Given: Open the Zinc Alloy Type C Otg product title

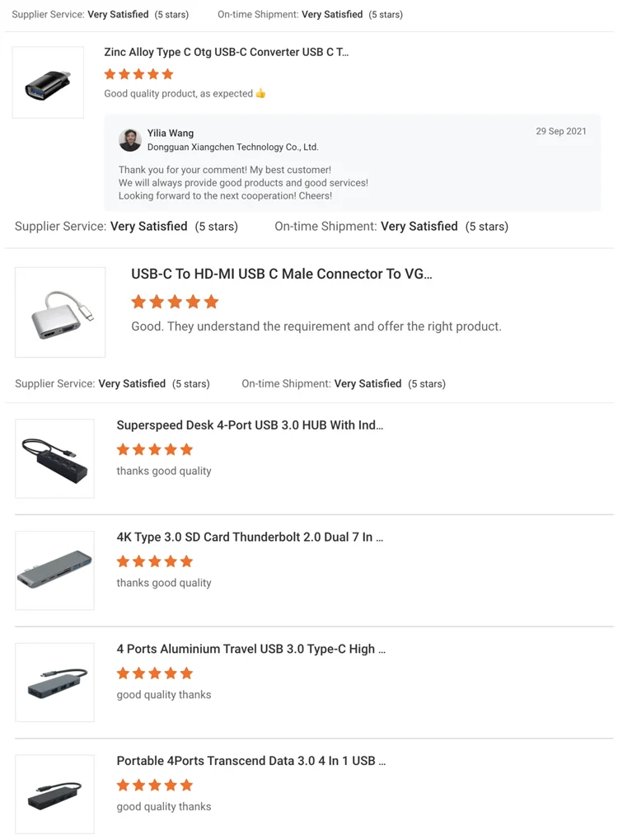Looking at the screenshot, I should (226, 52).
